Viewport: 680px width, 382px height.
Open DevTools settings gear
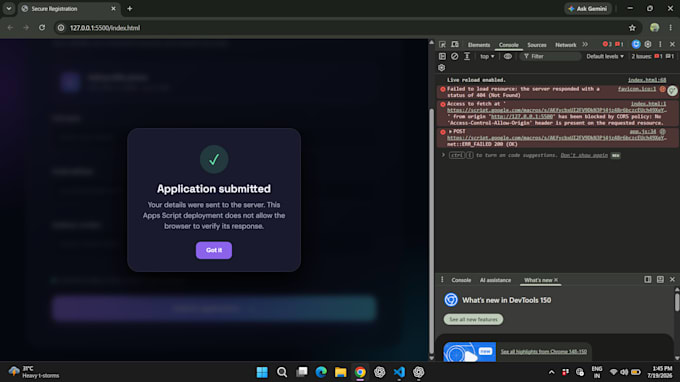point(648,44)
